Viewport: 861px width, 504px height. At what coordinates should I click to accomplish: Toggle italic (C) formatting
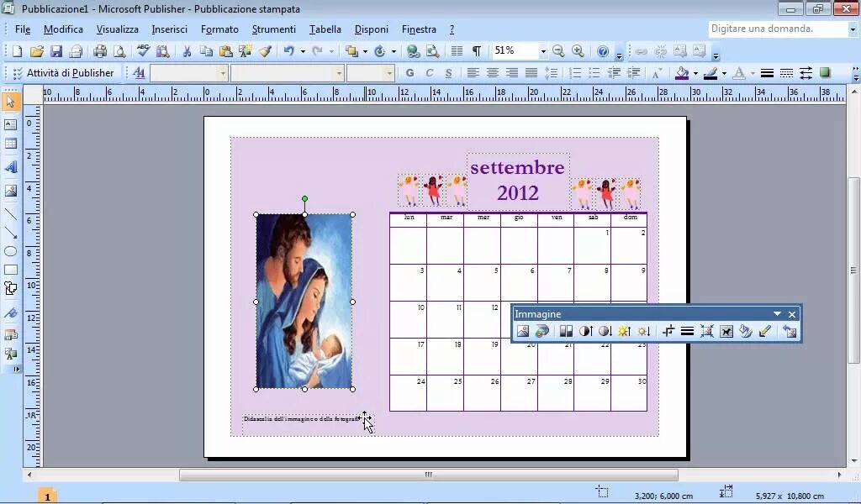point(429,73)
